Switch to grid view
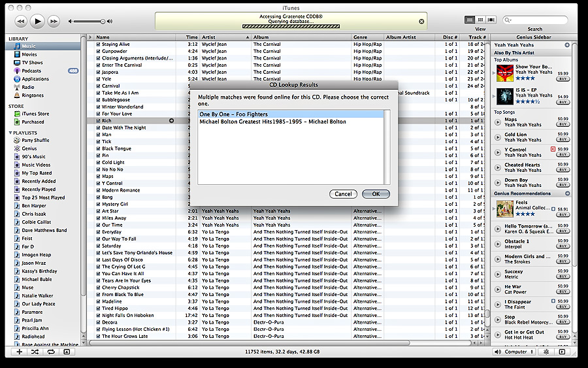The width and height of the screenshot is (588, 368). point(480,20)
